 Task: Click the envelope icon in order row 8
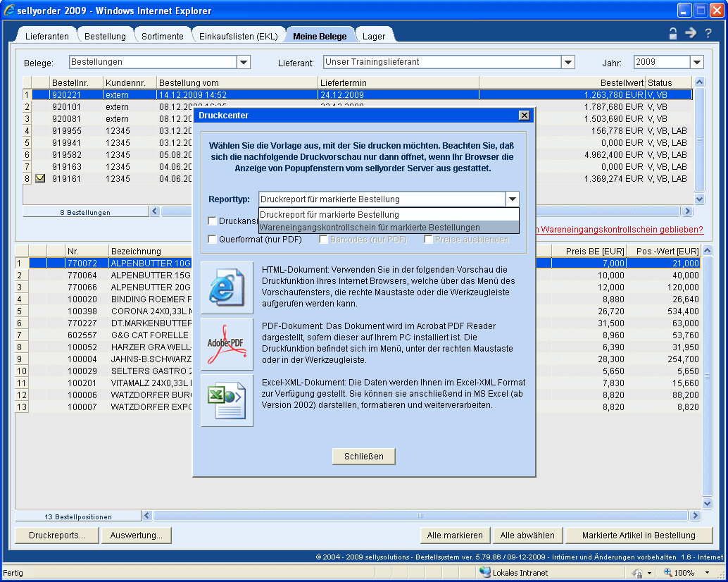40,179
